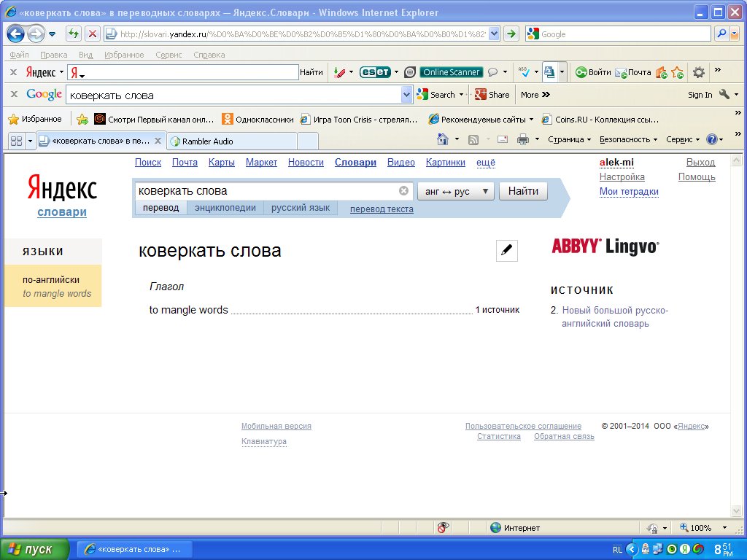Open the Вид menu

click(86, 55)
